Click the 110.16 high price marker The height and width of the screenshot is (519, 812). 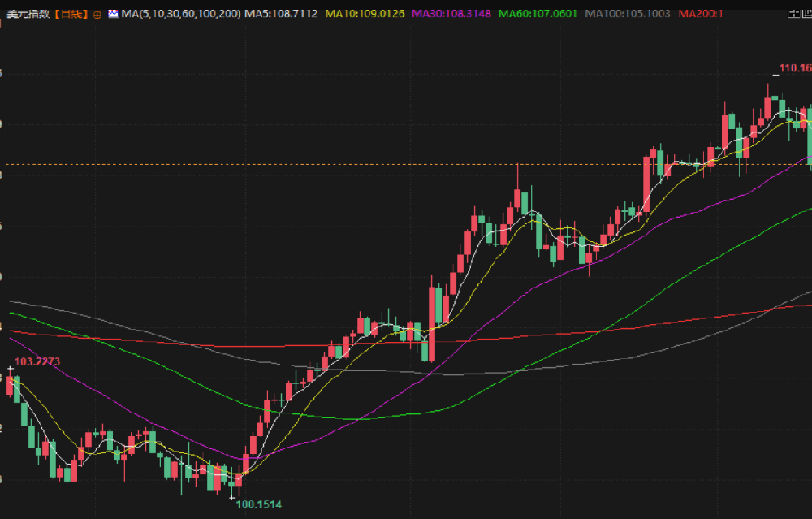pyautogui.click(x=796, y=68)
